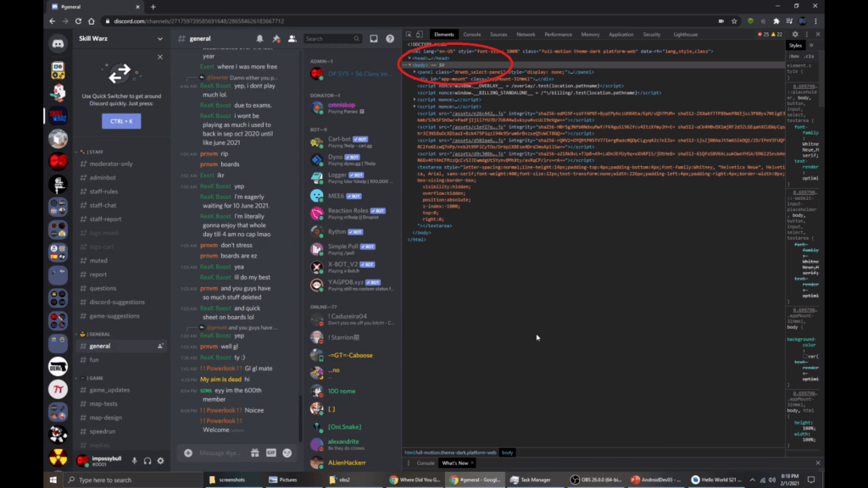The height and width of the screenshot is (488, 868).
Task: Open the Discord help icon
Action: click(x=390, y=39)
